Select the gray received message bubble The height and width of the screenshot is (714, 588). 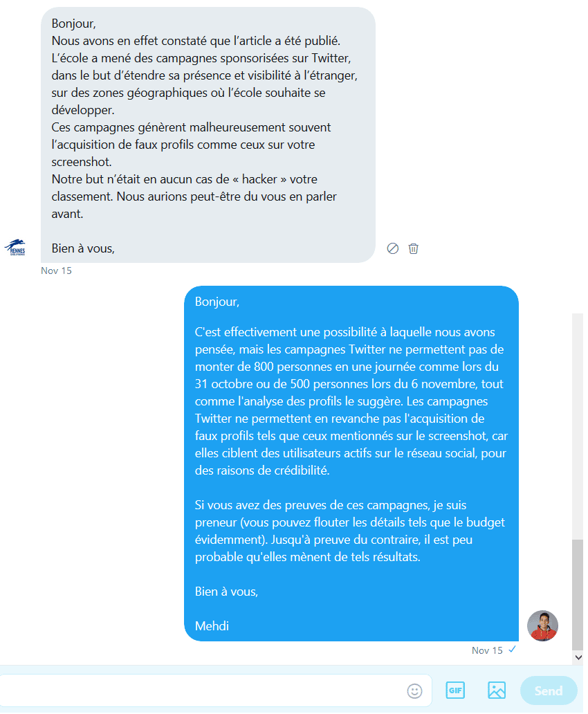pyautogui.click(x=208, y=135)
